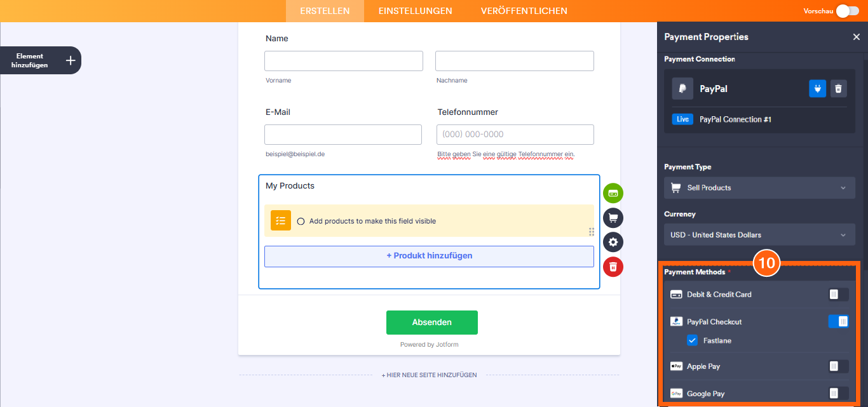Select the Add products radio button

coord(300,220)
